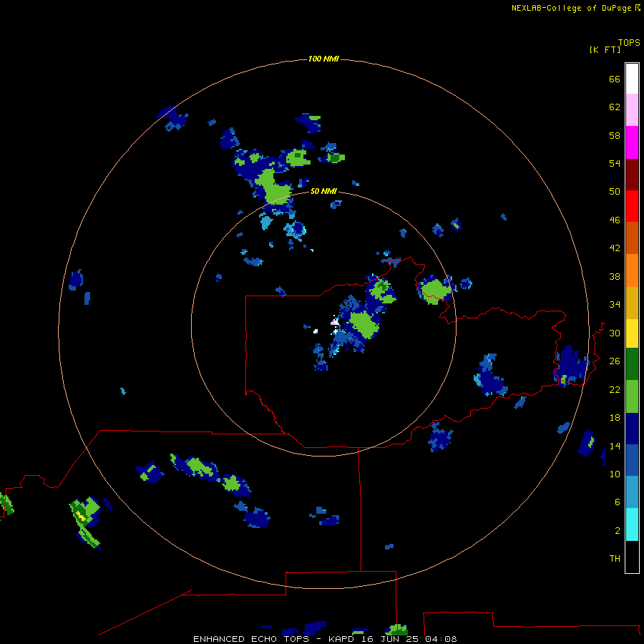Viewport: 644px width, 644px height.
Task: Click the 42 legend value
Action: click(x=615, y=248)
